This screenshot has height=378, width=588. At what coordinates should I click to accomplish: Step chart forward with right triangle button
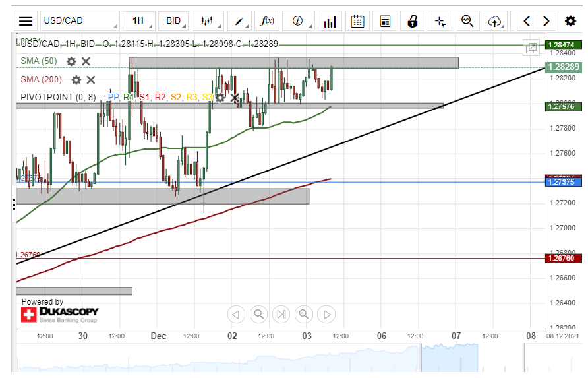[326, 314]
